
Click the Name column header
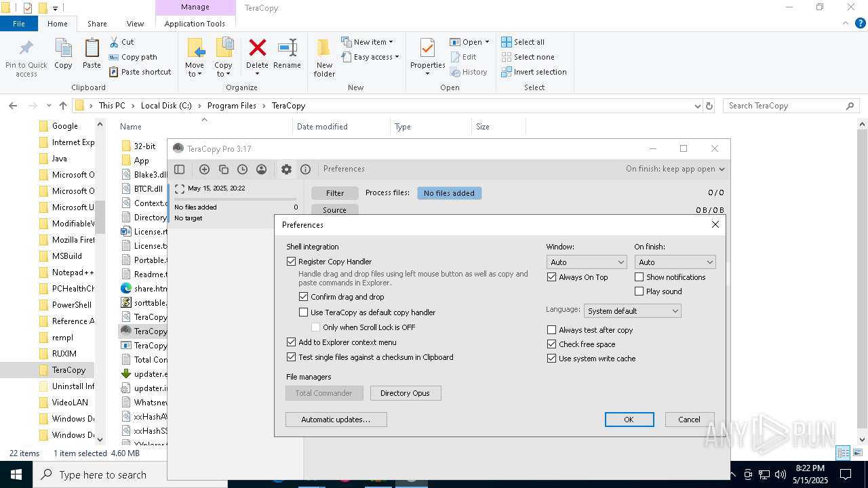coord(131,127)
